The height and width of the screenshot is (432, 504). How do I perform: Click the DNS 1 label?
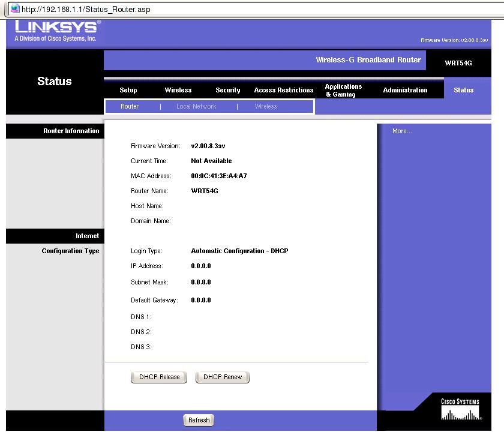coord(141,317)
